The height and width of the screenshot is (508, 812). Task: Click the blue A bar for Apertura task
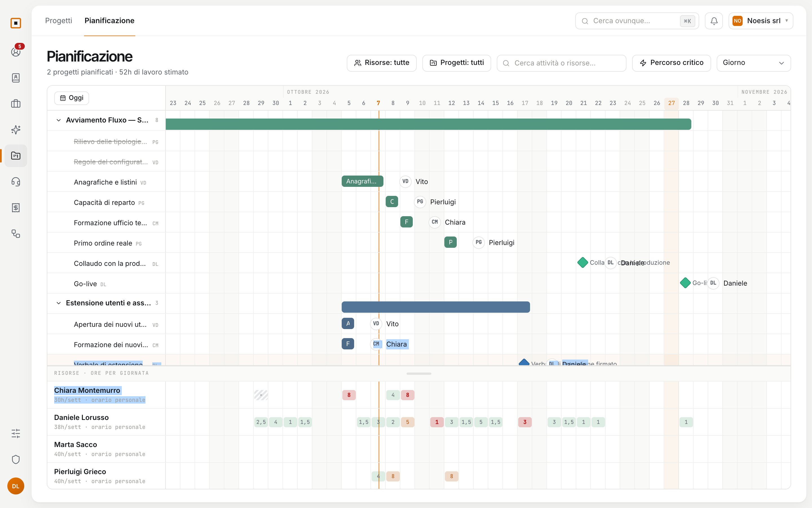click(x=348, y=323)
